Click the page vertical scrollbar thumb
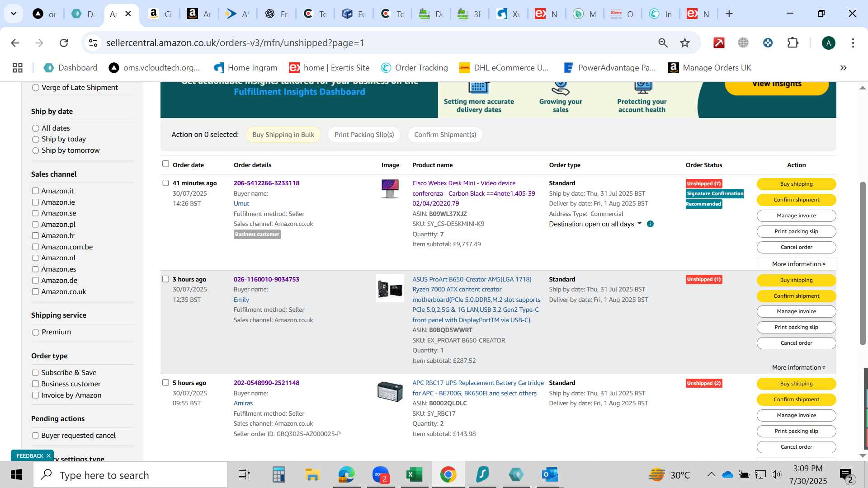 (863, 263)
